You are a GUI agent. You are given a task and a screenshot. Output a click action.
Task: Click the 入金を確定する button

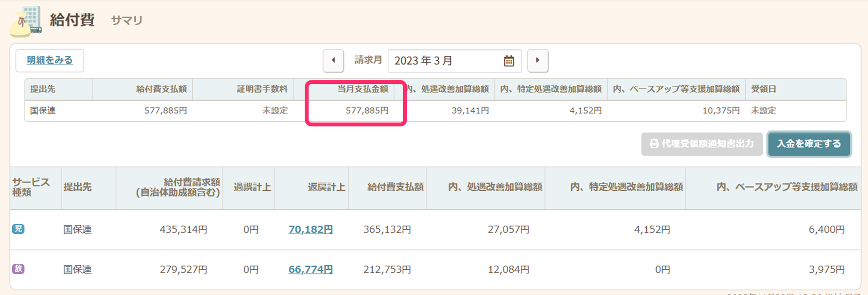[809, 144]
